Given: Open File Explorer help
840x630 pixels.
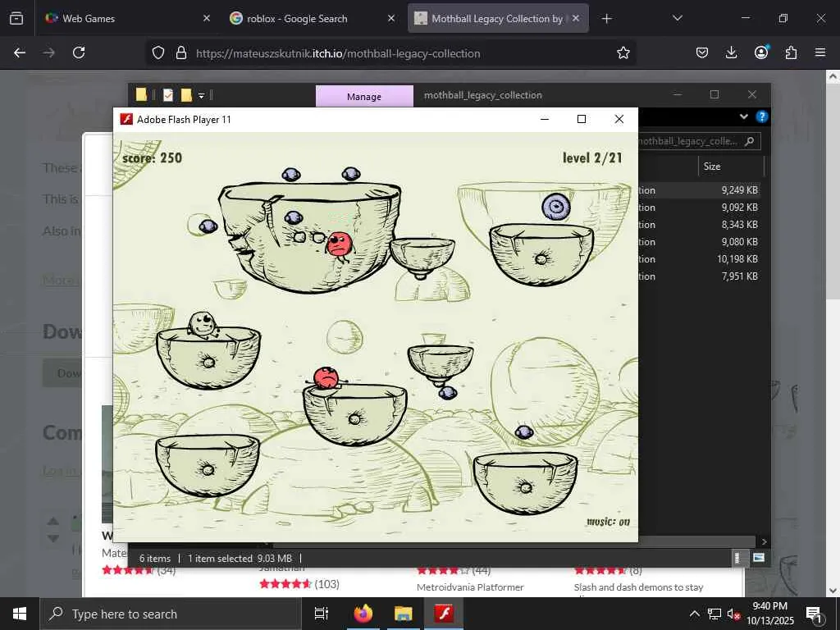Looking at the screenshot, I should pyautogui.click(x=762, y=116).
